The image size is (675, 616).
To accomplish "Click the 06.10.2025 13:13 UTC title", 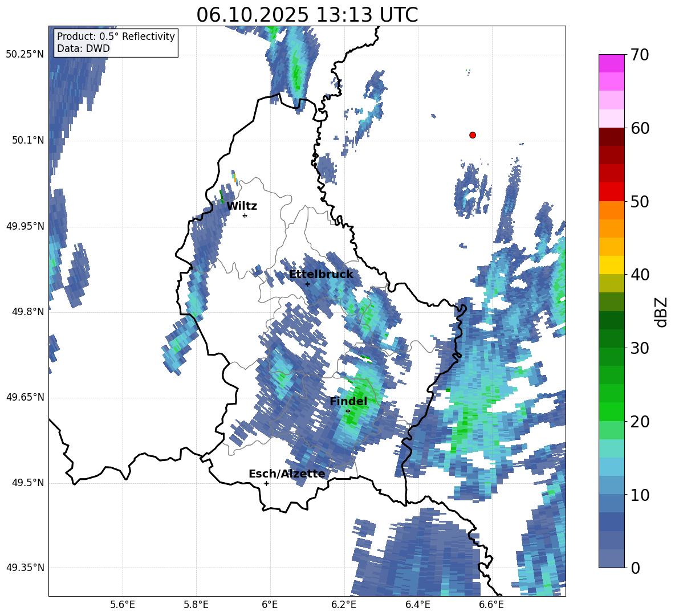I will pos(307,15).
